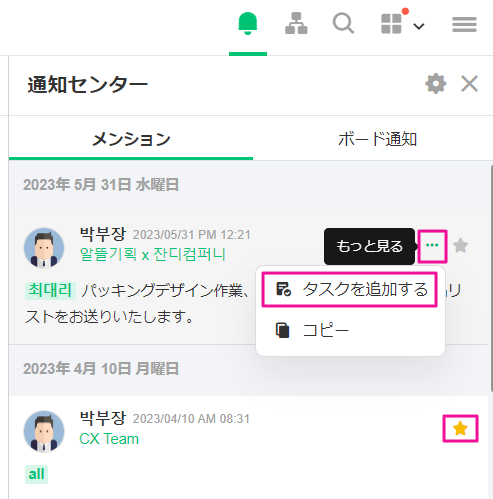Switch to the ボード通知 tab
493x499 pixels.
[378, 139]
